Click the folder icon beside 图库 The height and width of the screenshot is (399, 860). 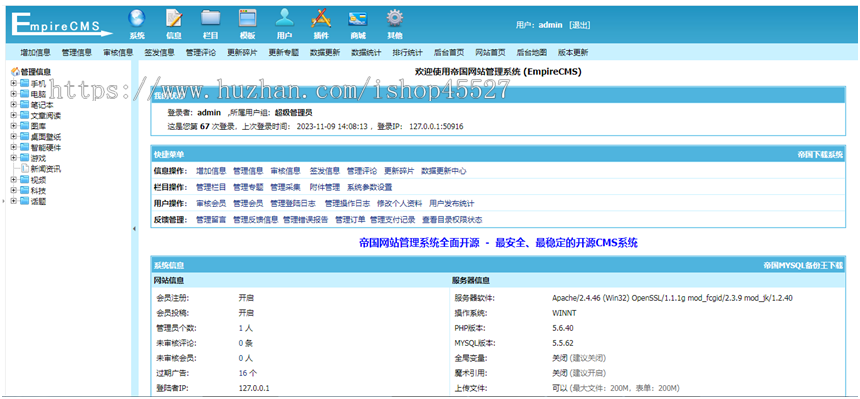24,126
